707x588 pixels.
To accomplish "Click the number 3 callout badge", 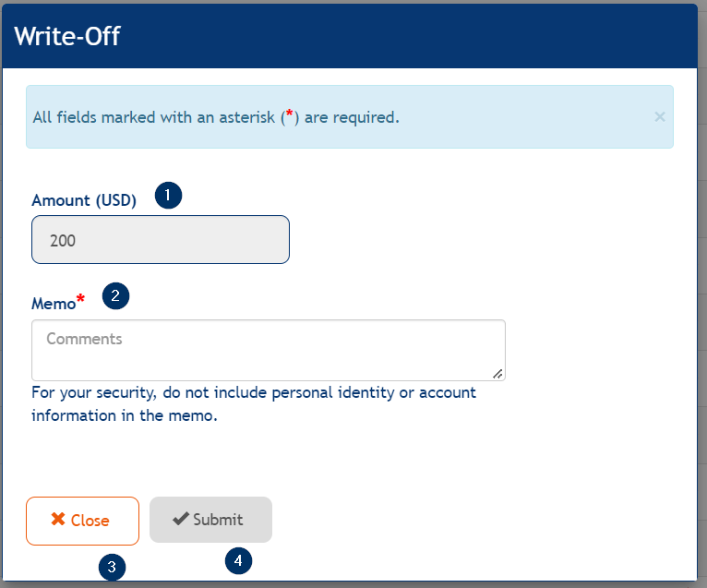I will click(112, 567).
